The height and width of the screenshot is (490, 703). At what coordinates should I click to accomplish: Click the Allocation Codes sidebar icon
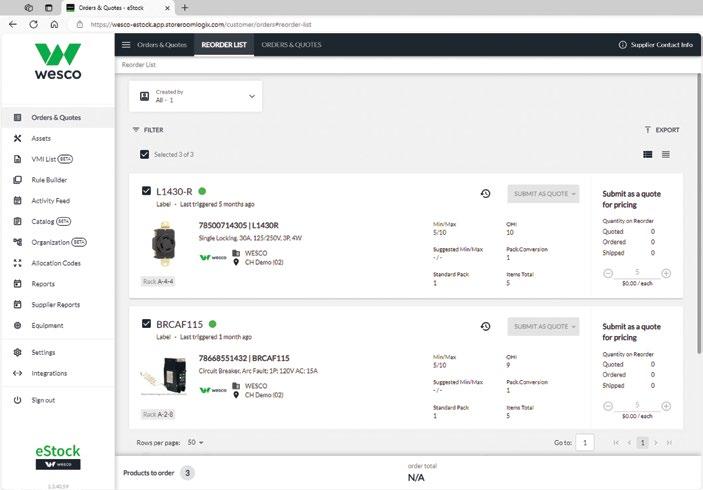click(x=17, y=263)
